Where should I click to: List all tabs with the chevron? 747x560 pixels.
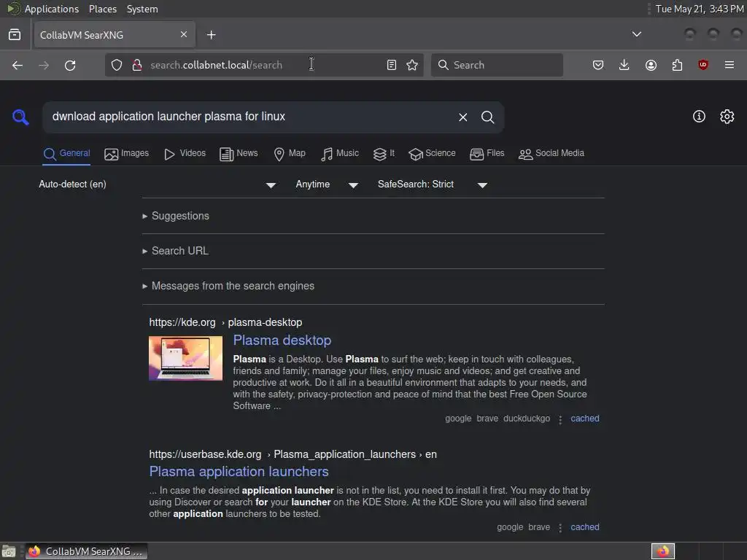[x=636, y=34]
